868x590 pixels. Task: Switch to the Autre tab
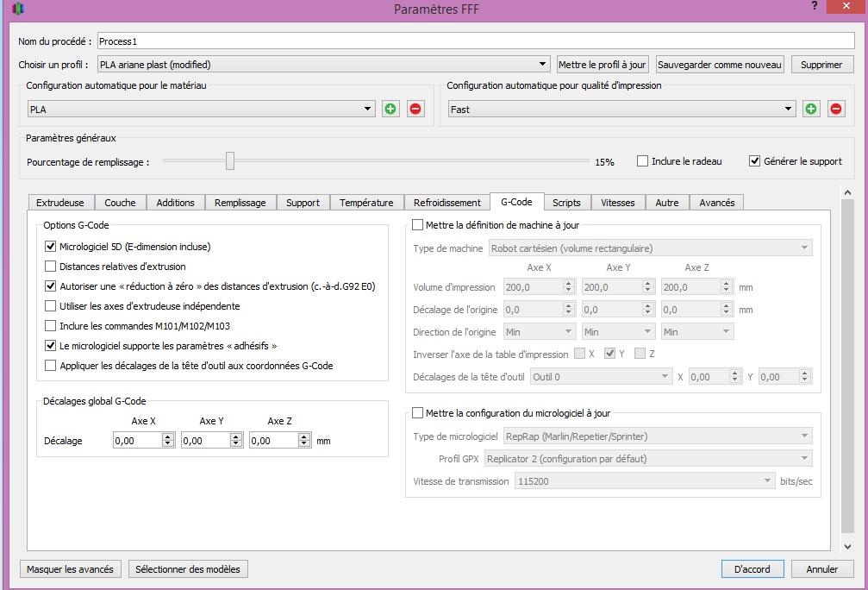[667, 203]
